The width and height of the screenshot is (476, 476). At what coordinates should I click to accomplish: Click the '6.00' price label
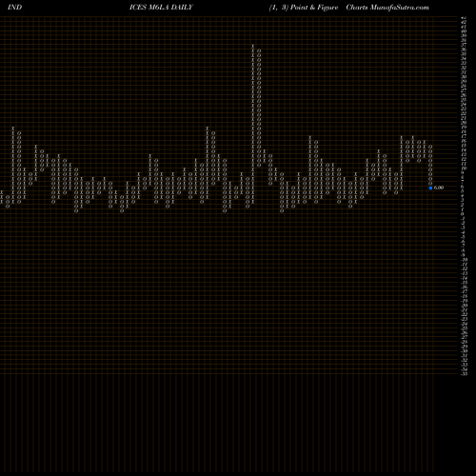[x=439, y=188]
